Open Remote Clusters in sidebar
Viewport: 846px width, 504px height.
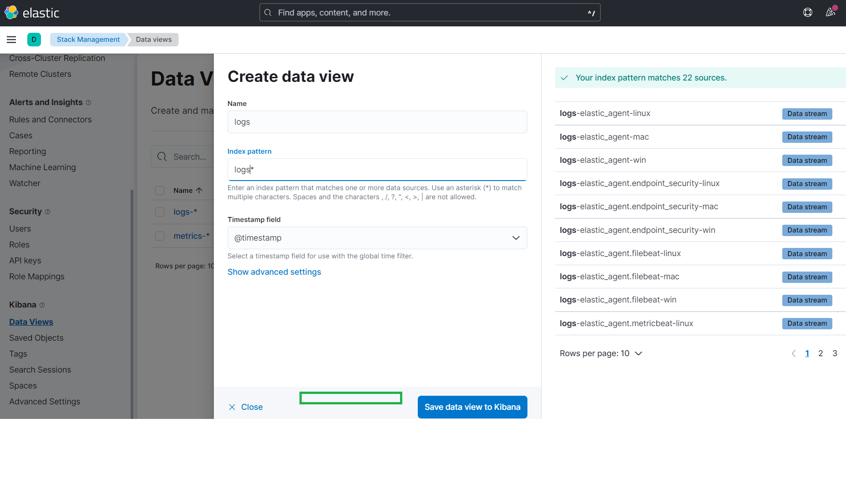pyautogui.click(x=40, y=74)
